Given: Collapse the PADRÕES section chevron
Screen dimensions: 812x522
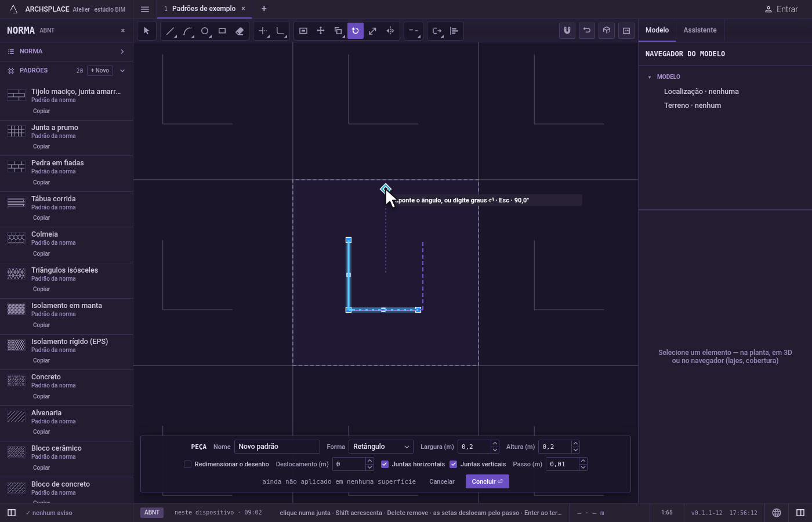Looking at the screenshot, I should coord(122,71).
